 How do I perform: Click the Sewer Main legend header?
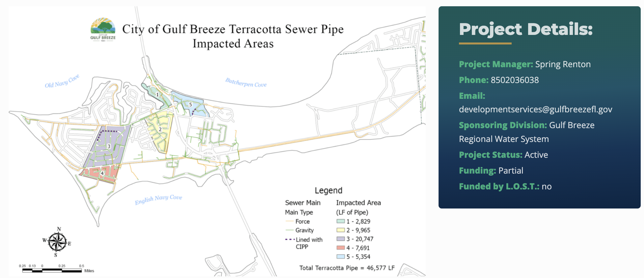[x=303, y=203]
